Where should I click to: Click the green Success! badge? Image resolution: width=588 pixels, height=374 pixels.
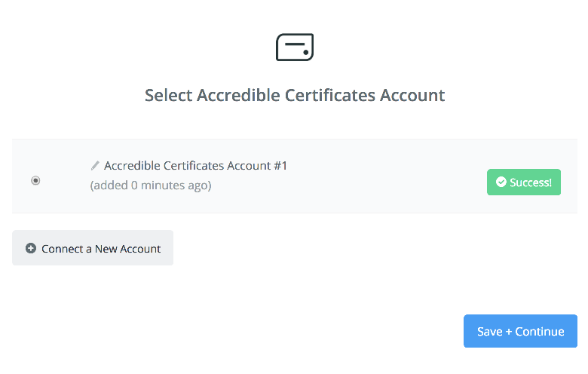(524, 182)
